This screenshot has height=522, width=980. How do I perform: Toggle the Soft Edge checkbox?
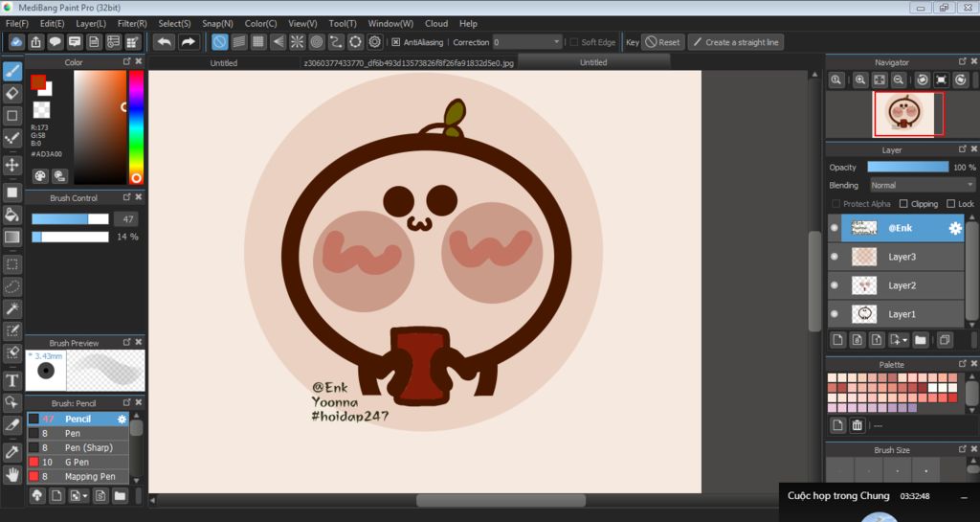point(574,42)
